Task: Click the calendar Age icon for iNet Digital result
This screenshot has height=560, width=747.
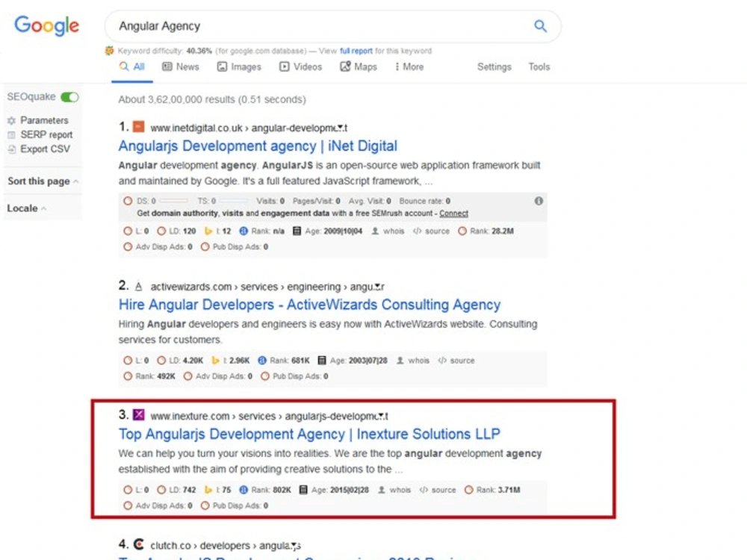Action: point(297,231)
